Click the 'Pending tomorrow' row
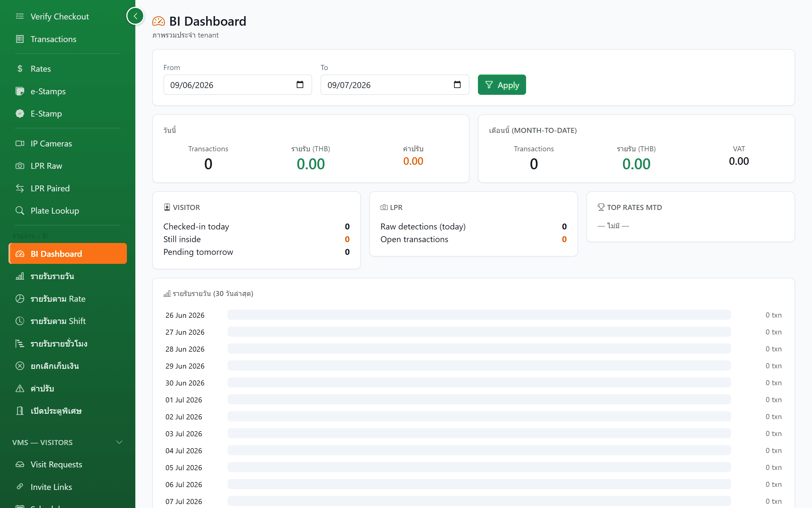 pyautogui.click(x=256, y=252)
